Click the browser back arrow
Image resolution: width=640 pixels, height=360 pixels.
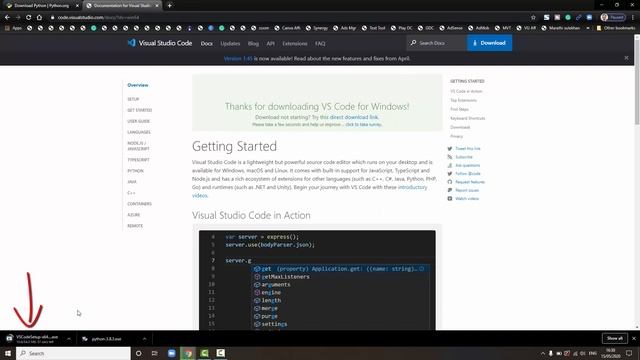point(7,17)
